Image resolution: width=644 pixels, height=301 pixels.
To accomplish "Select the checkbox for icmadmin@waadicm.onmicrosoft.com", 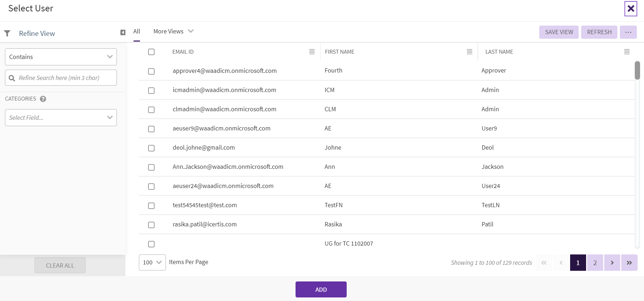I will (x=151, y=90).
